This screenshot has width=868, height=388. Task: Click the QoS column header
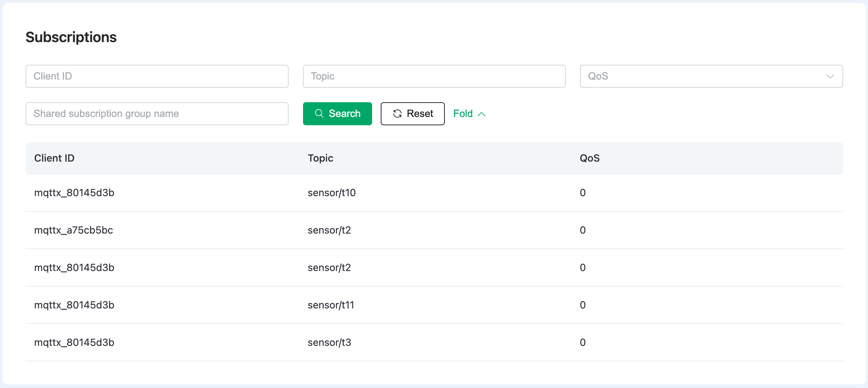pos(589,158)
